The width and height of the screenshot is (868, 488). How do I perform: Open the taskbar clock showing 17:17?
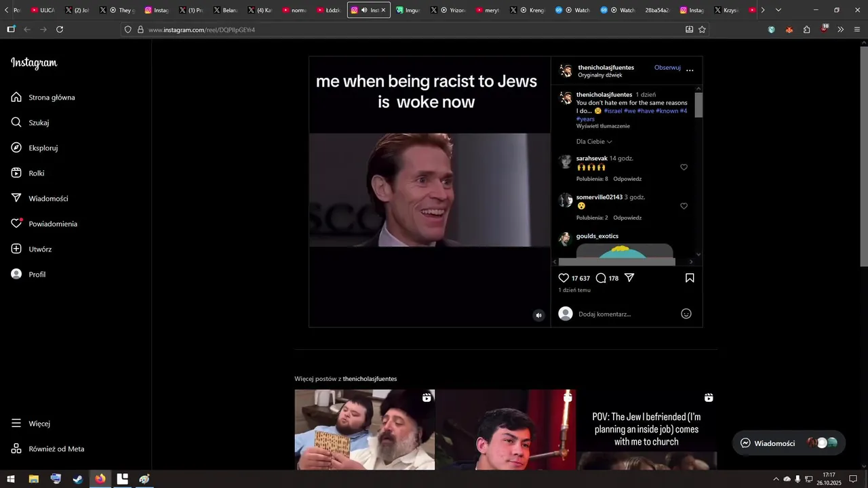(x=829, y=479)
